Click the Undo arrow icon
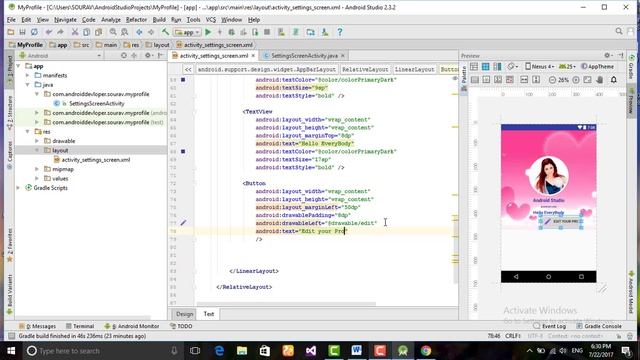The width and height of the screenshot is (640, 360). (49, 32)
